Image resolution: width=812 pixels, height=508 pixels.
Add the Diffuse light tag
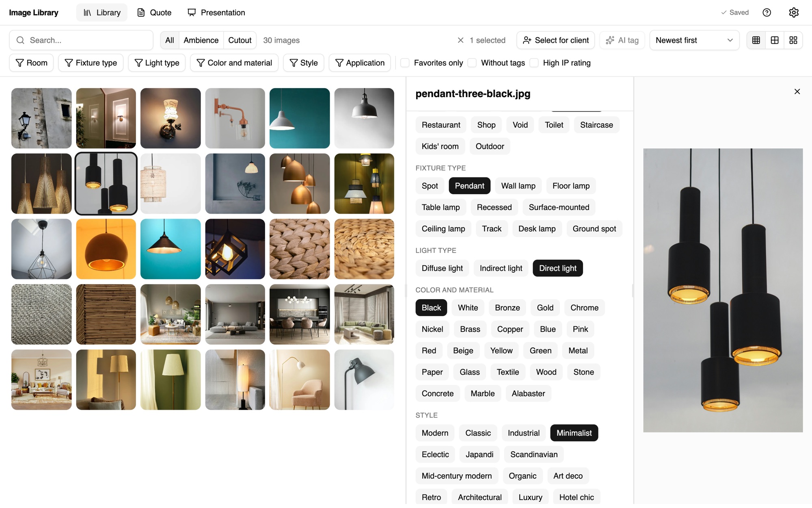coord(442,268)
